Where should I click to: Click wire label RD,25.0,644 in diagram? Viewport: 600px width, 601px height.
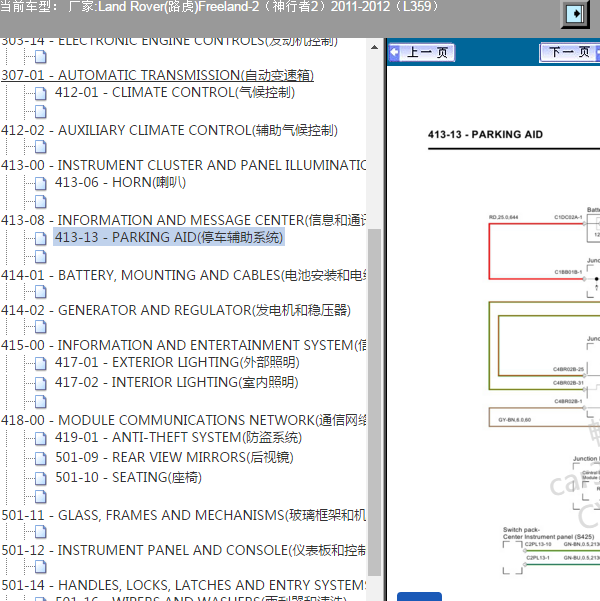[503, 217]
